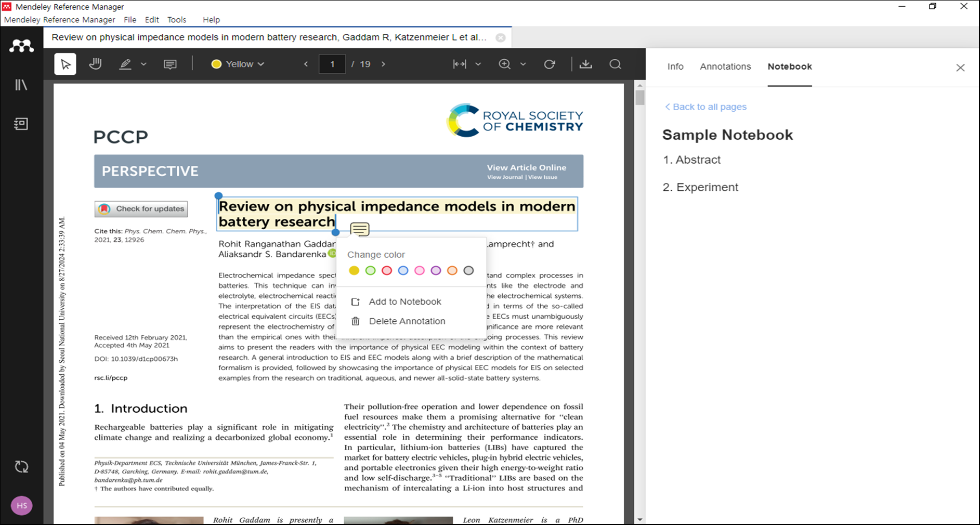Open the Notebook sidebar icon

pyautogui.click(x=21, y=124)
